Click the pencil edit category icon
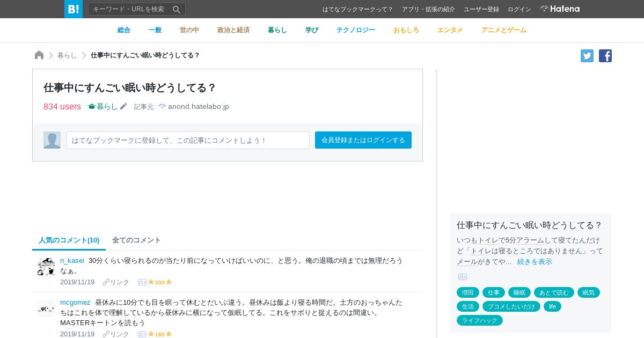The image size is (644, 338). click(123, 106)
